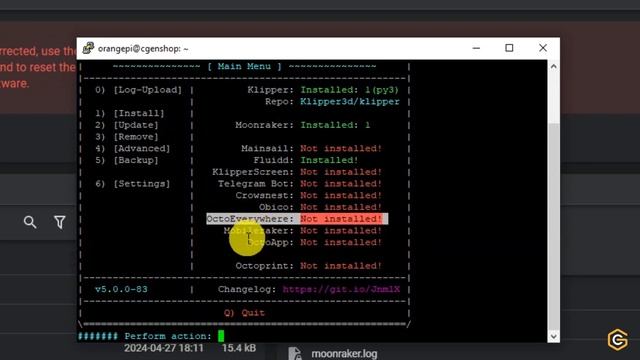The width and height of the screenshot is (640, 360).
Task: Click the Q) Quit option
Action: coord(244,313)
